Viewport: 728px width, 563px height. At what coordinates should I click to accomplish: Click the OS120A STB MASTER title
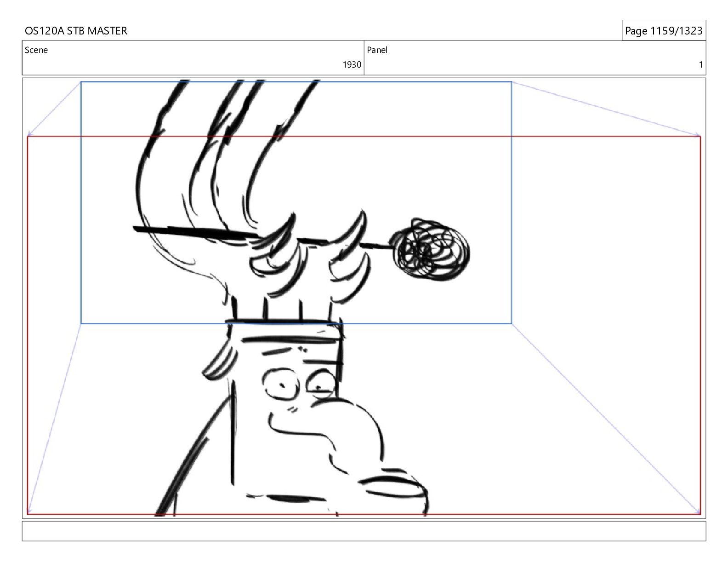tap(76, 31)
